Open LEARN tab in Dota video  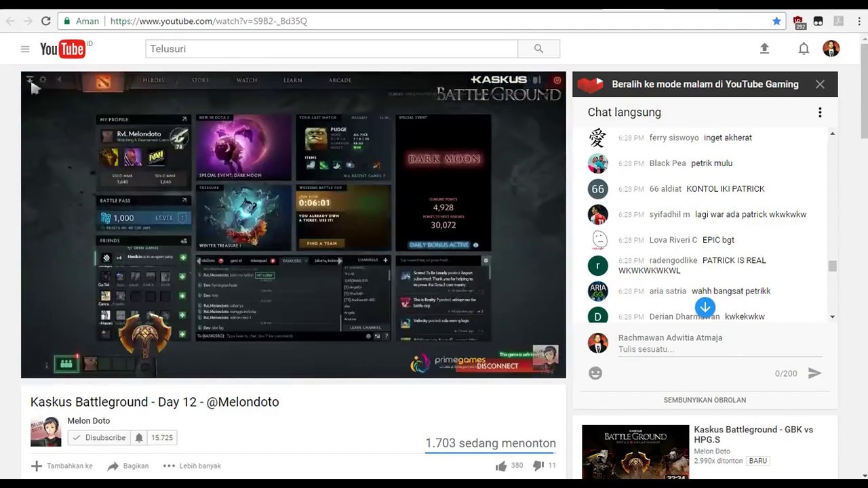point(293,80)
